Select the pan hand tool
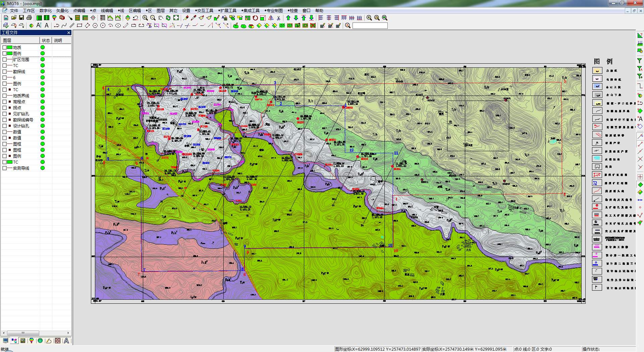644x352 pixels. pos(160,18)
